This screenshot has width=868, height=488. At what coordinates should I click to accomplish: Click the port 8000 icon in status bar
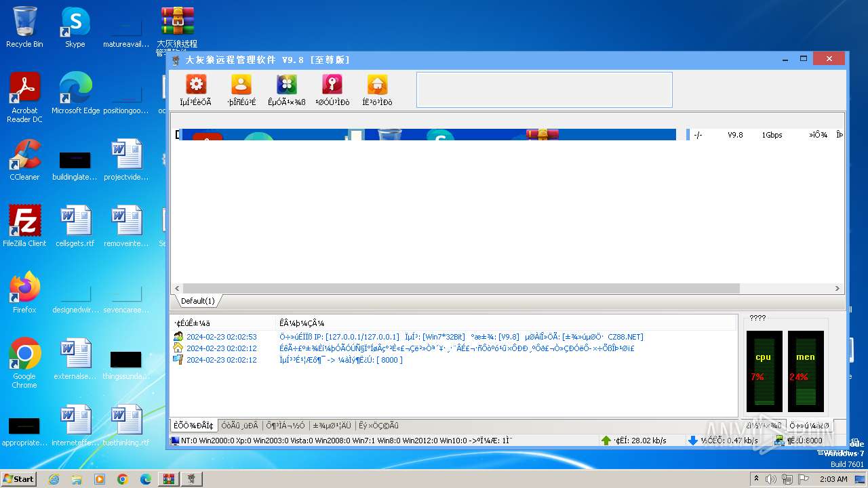[779, 441]
